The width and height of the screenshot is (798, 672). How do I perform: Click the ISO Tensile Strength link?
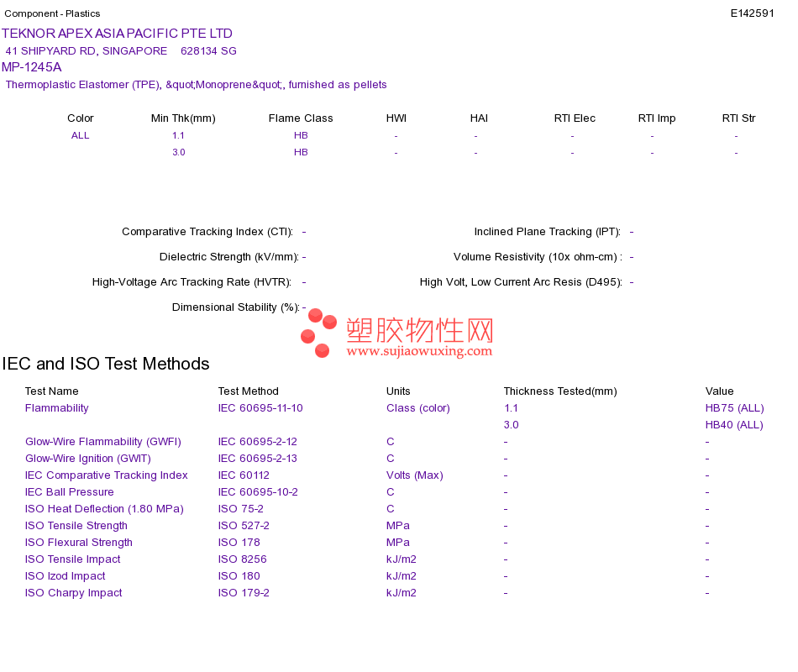(76, 526)
